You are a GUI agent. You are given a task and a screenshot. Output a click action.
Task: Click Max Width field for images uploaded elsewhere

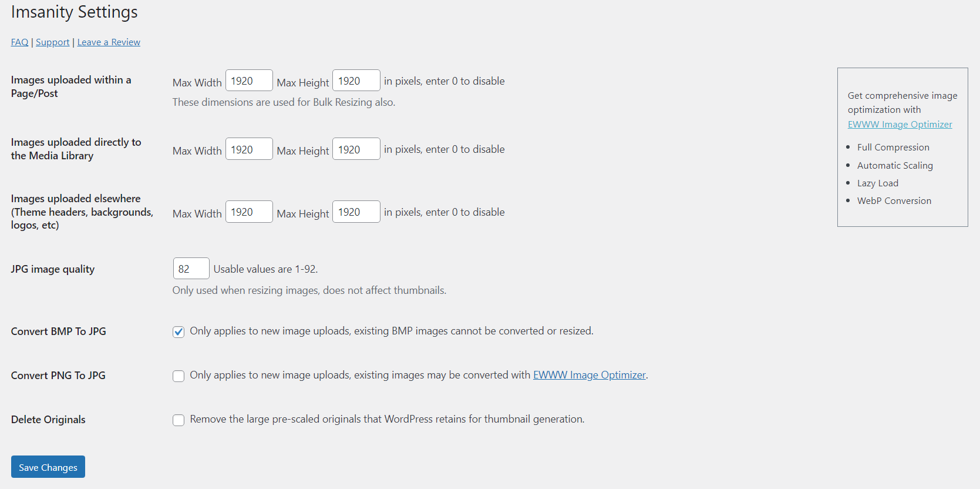pyautogui.click(x=249, y=212)
